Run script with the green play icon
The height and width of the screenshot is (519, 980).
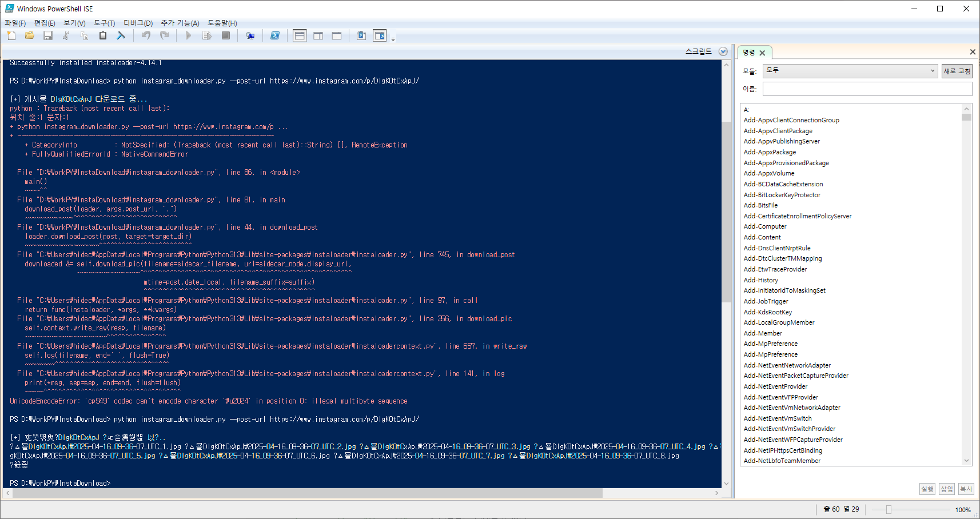[189, 35]
